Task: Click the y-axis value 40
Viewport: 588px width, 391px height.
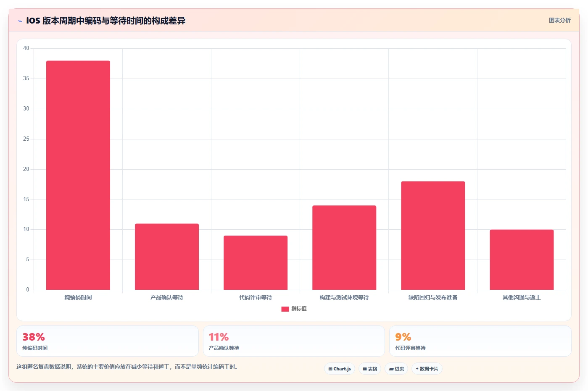Action: (x=26, y=48)
